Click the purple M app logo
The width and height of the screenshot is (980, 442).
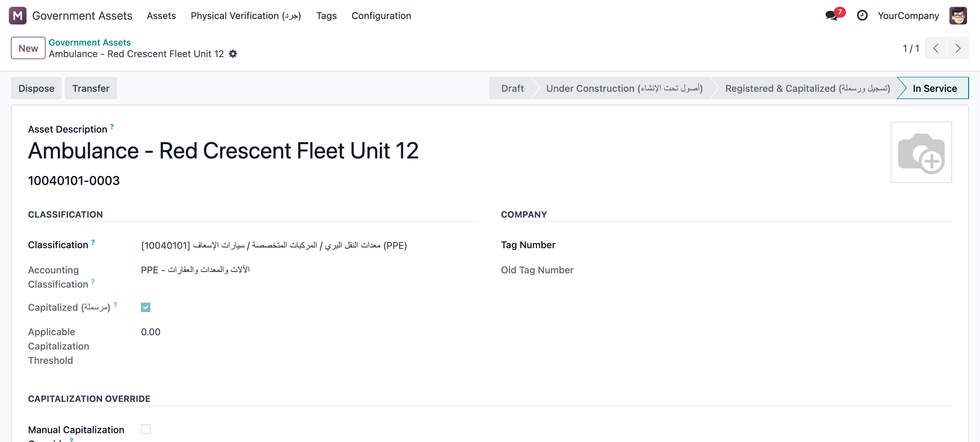(17, 16)
